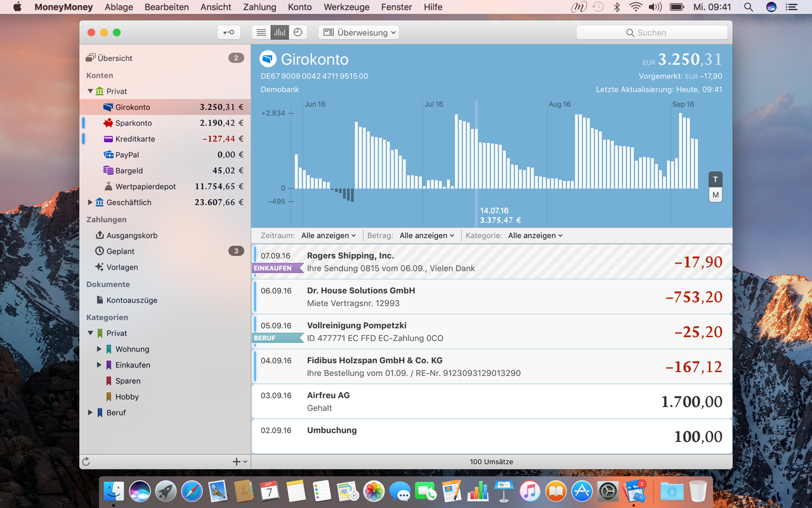
Task: Open MoneyMoney in the Dock
Action: point(634,491)
